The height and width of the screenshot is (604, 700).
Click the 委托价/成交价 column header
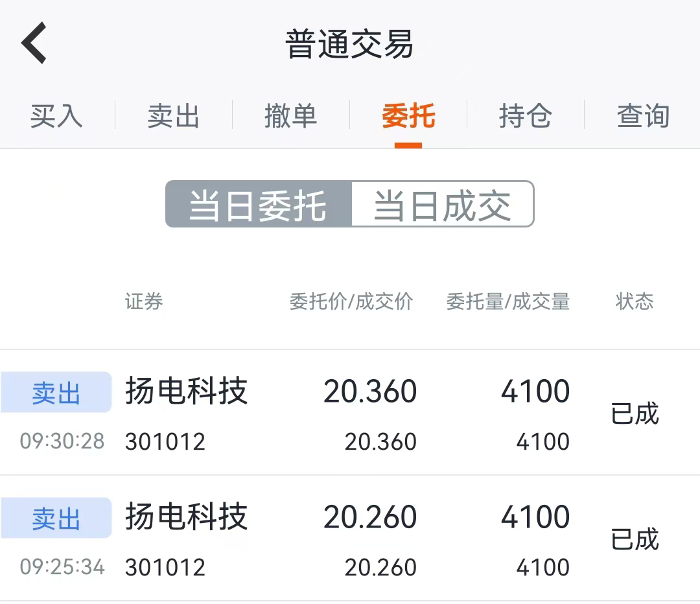pos(351,301)
